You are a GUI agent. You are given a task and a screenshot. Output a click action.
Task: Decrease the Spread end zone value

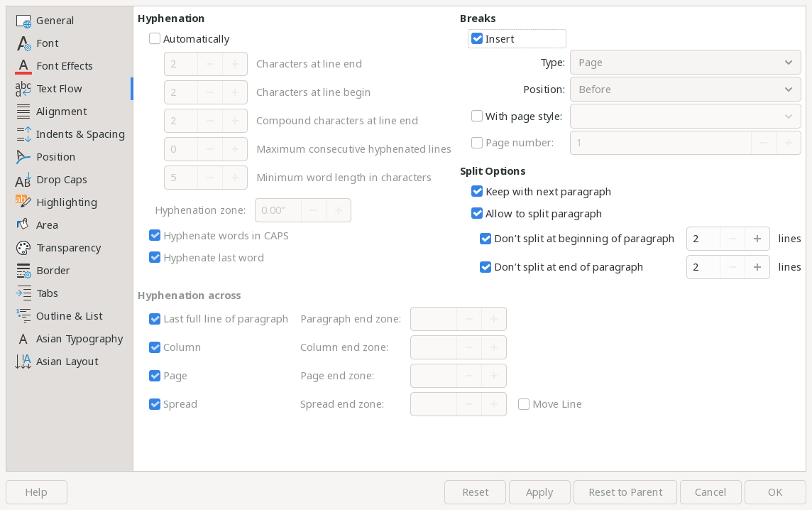[469, 404]
